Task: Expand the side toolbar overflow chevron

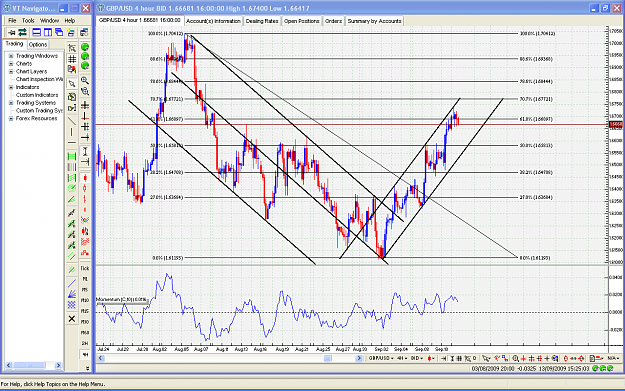Action: click(x=87, y=369)
